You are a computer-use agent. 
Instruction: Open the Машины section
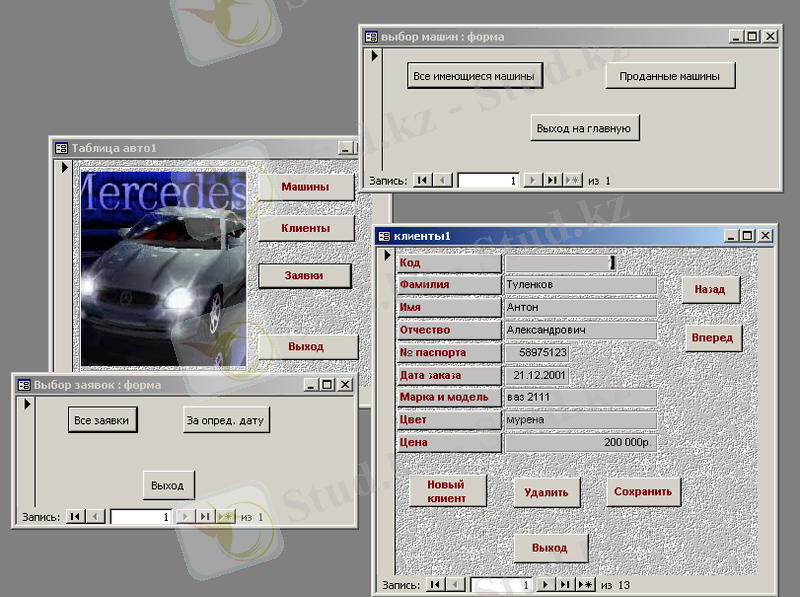306,187
